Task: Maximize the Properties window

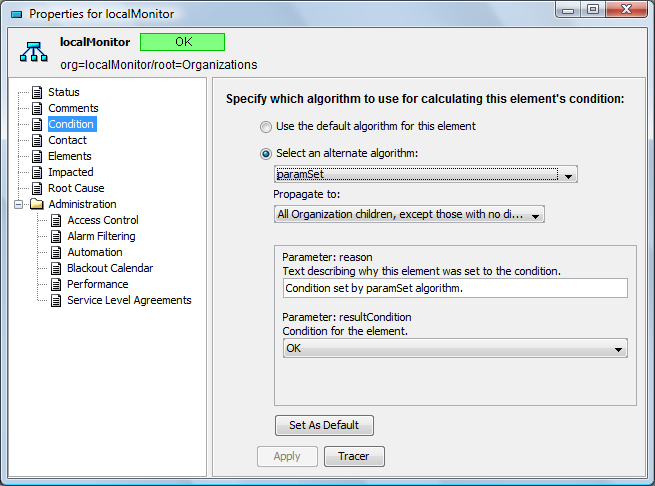Action: tap(593, 10)
